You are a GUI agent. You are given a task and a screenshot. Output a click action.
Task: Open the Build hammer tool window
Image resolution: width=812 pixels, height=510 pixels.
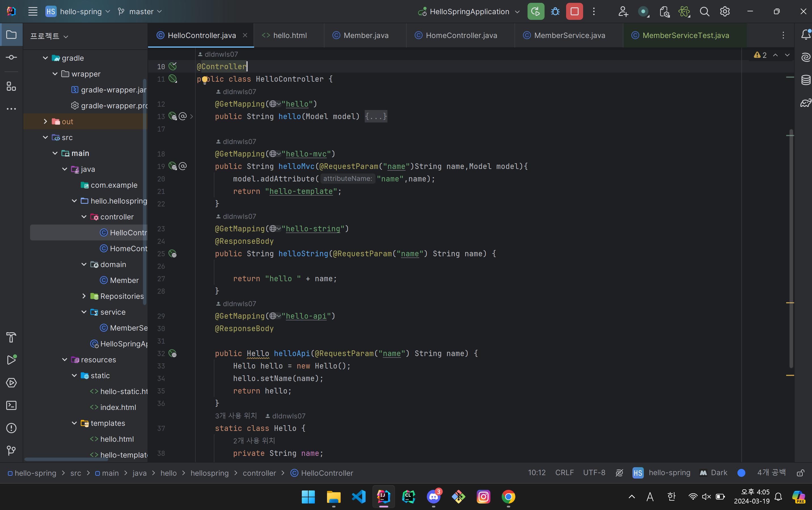tap(11, 337)
